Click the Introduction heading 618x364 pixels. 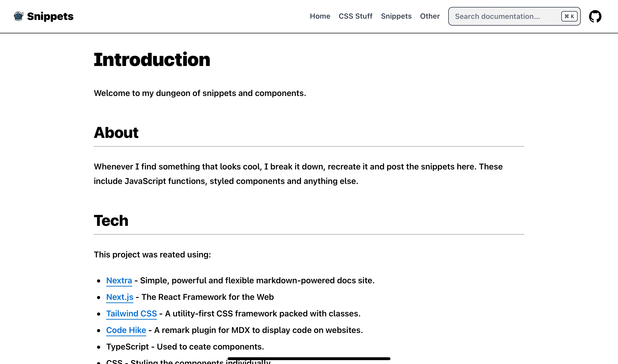coord(152,60)
